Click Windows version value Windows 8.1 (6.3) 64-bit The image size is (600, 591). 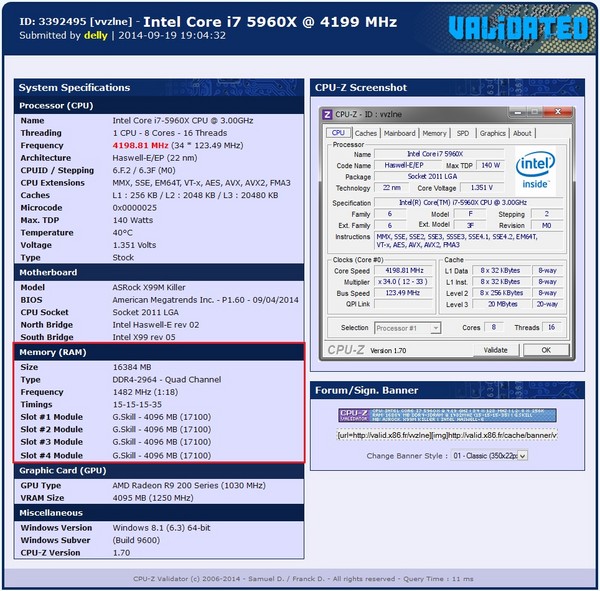161,528
